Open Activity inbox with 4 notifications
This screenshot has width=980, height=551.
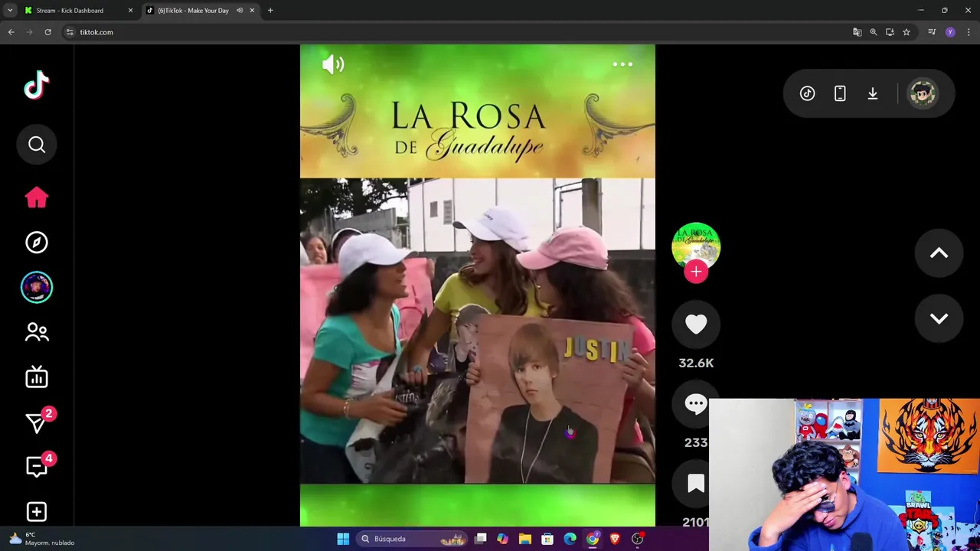[x=37, y=466]
